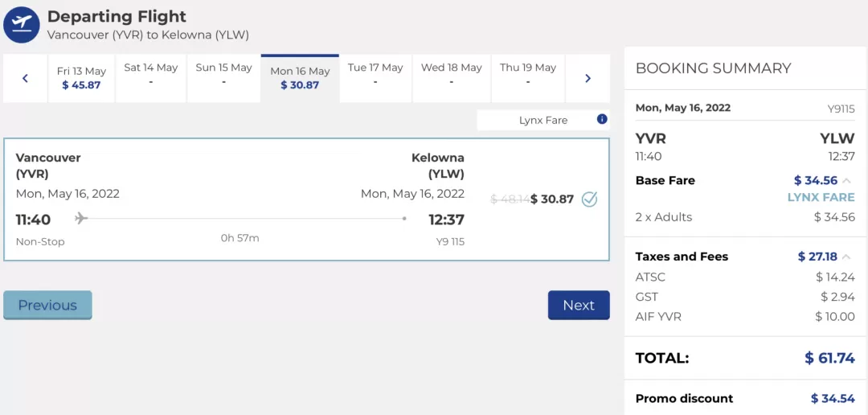
Task: Open the Lynx Fare info icon
Action: (602, 119)
